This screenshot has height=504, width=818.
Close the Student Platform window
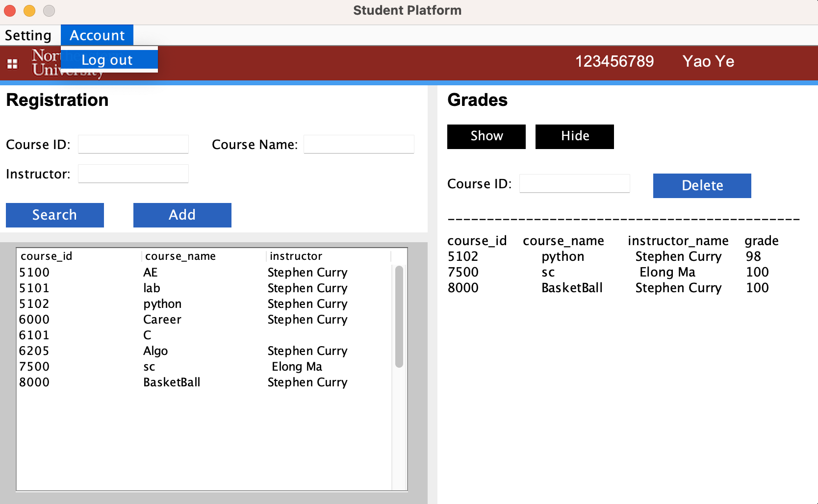point(10,10)
